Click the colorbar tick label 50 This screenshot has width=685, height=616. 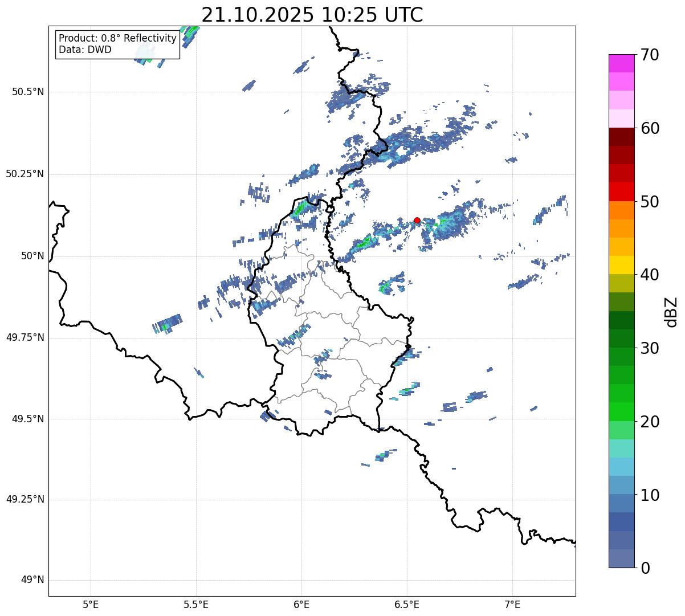point(650,202)
